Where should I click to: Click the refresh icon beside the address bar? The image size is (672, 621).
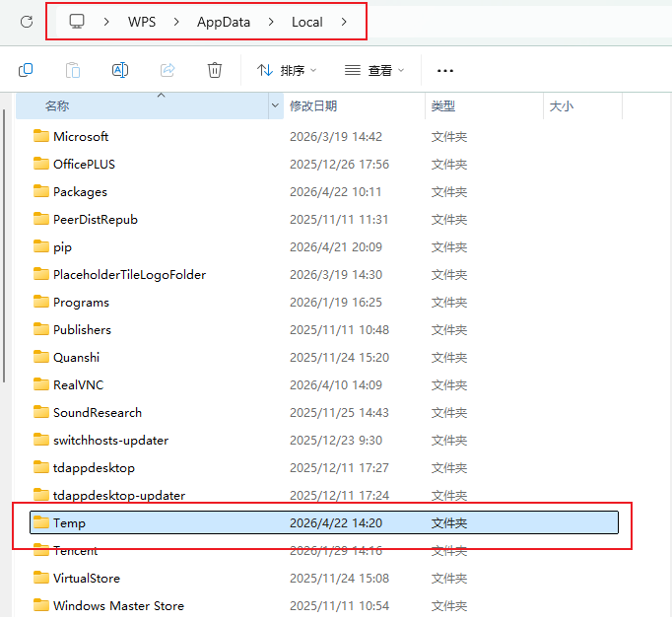27,21
